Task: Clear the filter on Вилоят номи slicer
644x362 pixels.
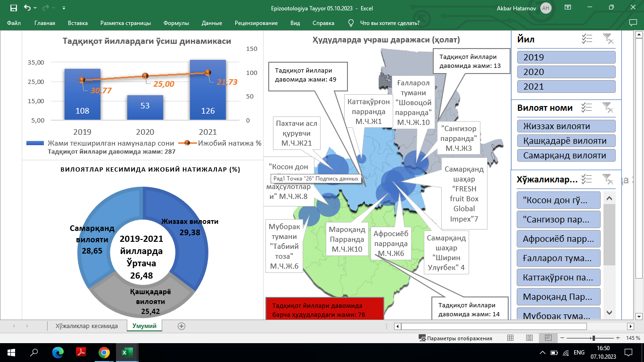Action: 608,107
